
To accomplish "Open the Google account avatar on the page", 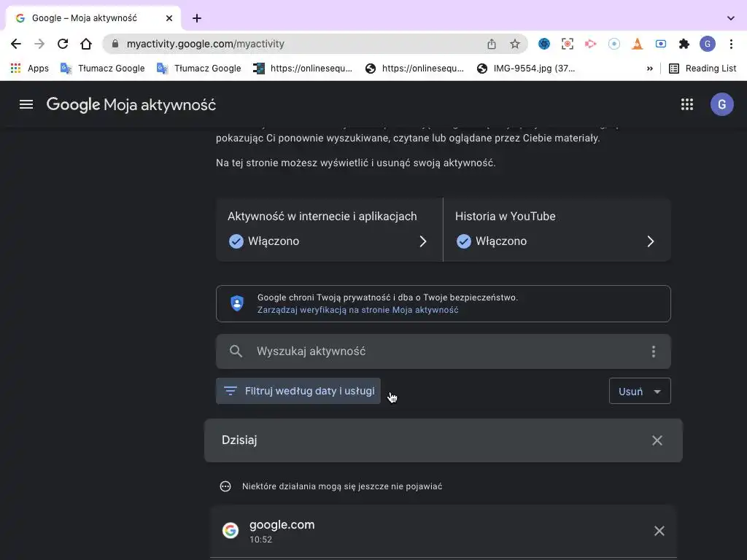I will click(721, 104).
